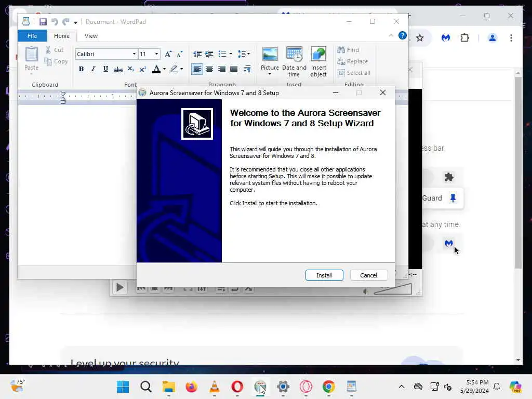
Task: Toggle Subscript formatting
Action: pyautogui.click(x=130, y=69)
